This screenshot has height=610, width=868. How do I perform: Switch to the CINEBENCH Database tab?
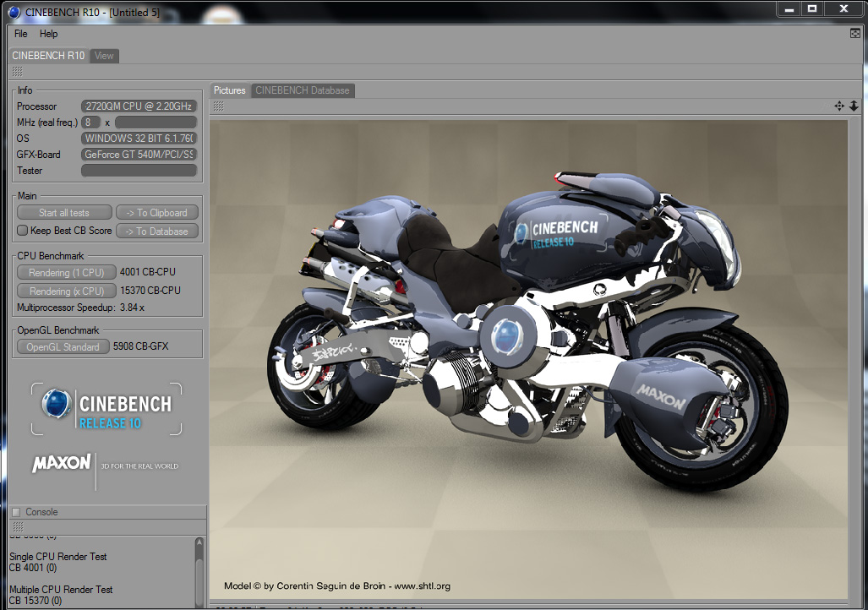[x=303, y=90]
